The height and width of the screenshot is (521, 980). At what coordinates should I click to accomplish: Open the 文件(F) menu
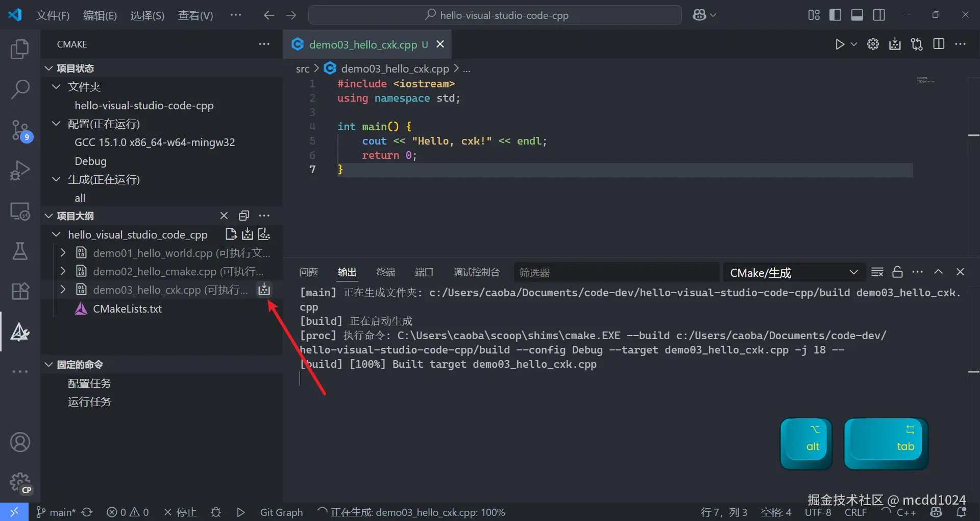tap(53, 15)
